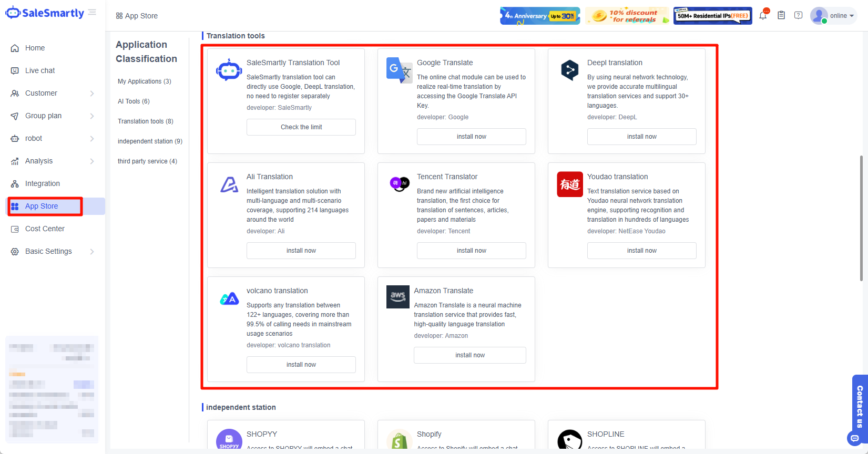Expand the Group plan submenu
This screenshot has height=454, width=868.
tap(53, 116)
